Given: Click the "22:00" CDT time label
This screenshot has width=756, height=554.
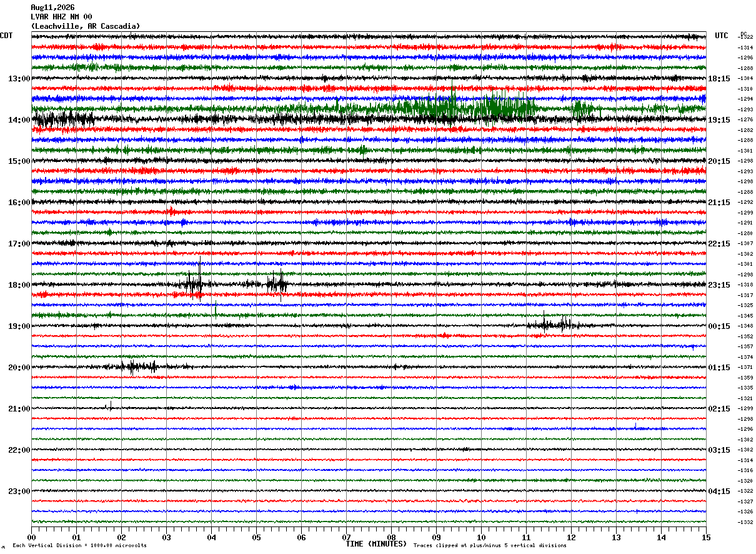Looking at the screenshot, I should coord(19,450).
